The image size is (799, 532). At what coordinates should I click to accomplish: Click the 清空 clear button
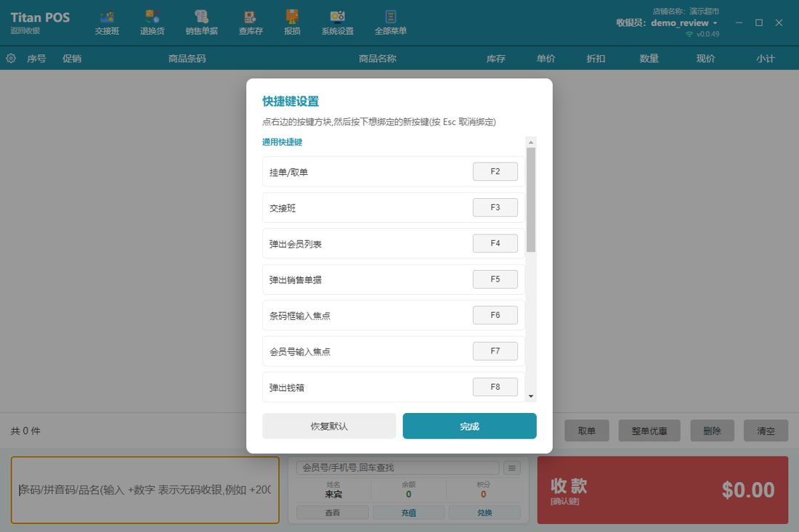(766, 430)
